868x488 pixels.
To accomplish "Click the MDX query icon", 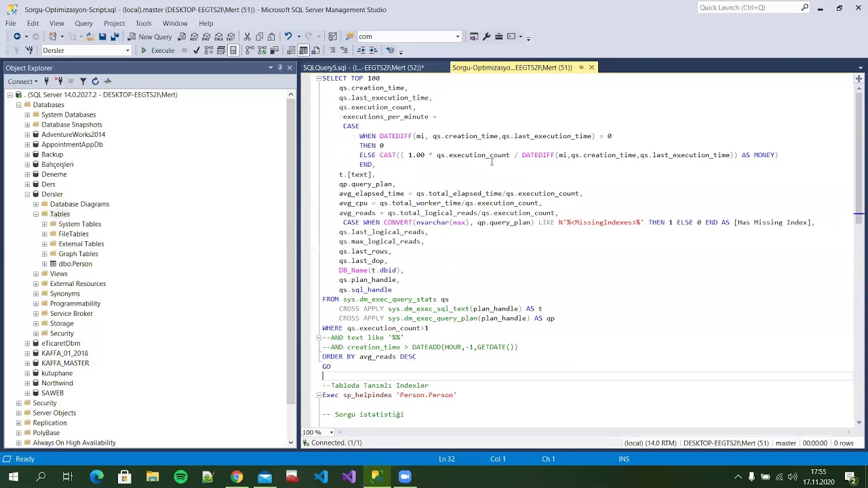I will [x=194, y=37].
